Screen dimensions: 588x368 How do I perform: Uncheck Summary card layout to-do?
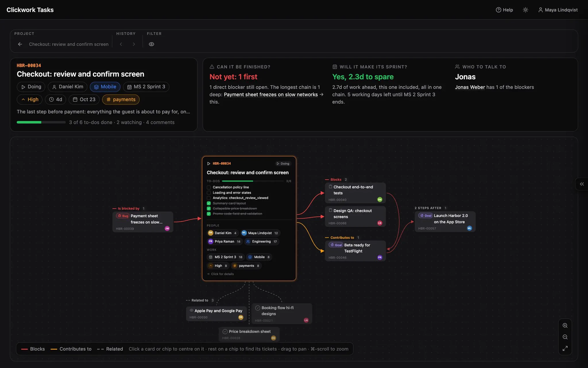pos(209,203)
